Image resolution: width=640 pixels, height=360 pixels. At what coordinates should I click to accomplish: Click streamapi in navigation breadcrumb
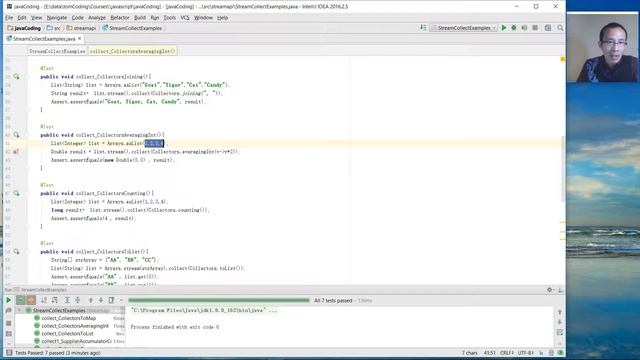81,28
